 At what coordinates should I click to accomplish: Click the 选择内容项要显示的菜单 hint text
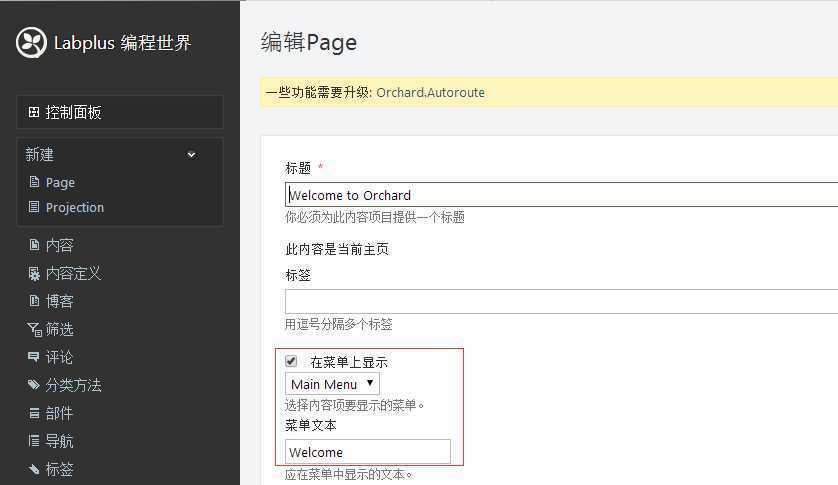click(354, 405)
